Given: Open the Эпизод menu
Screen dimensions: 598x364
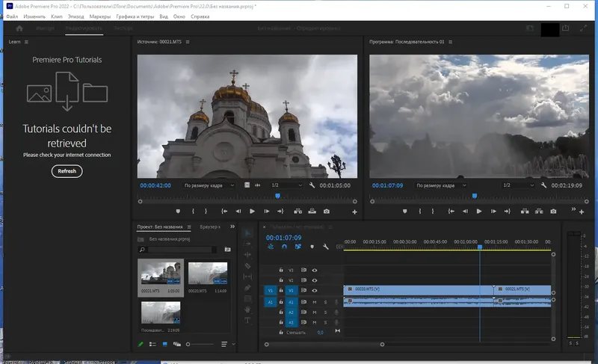Looking at the screenshot, I should (77, 15).
